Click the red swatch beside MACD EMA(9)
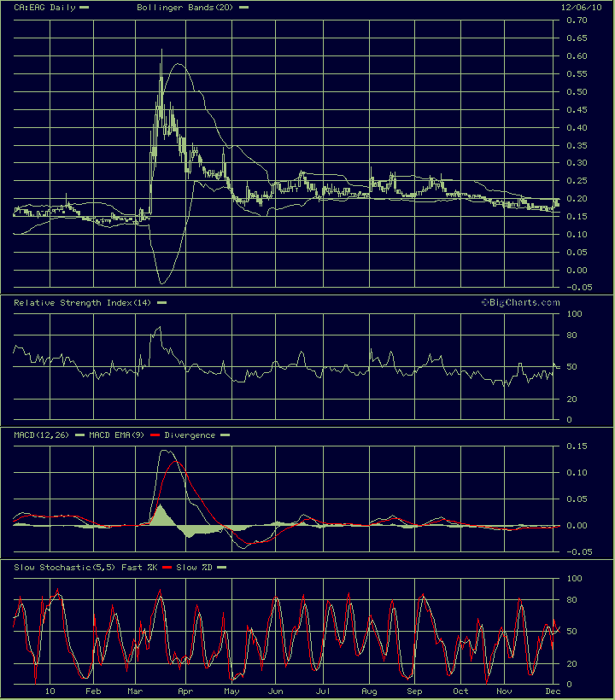Image resolution: width=615 pixels, height=700 pixels. click(155, 435)
